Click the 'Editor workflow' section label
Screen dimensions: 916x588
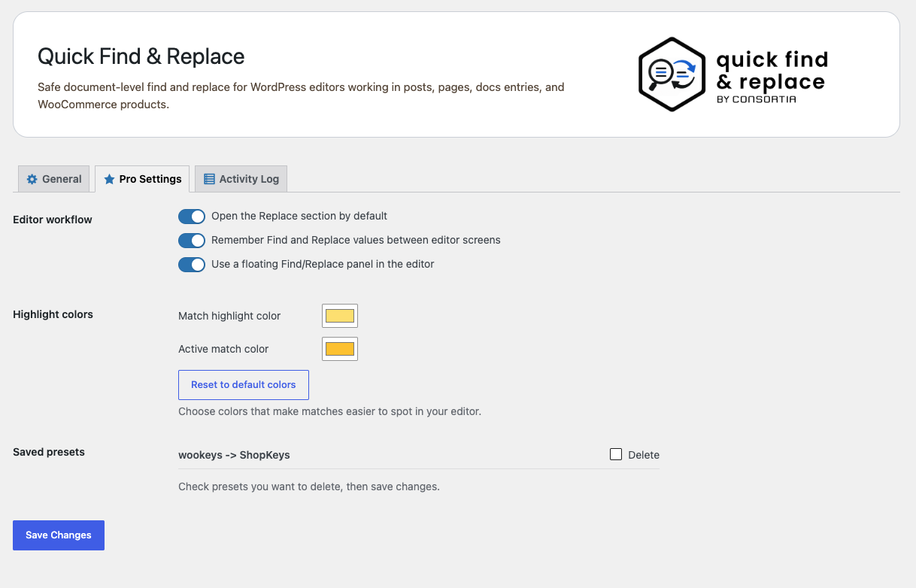point(53,220)
